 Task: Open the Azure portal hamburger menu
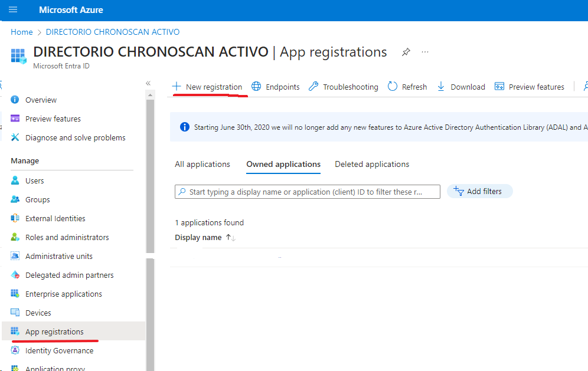13,10
